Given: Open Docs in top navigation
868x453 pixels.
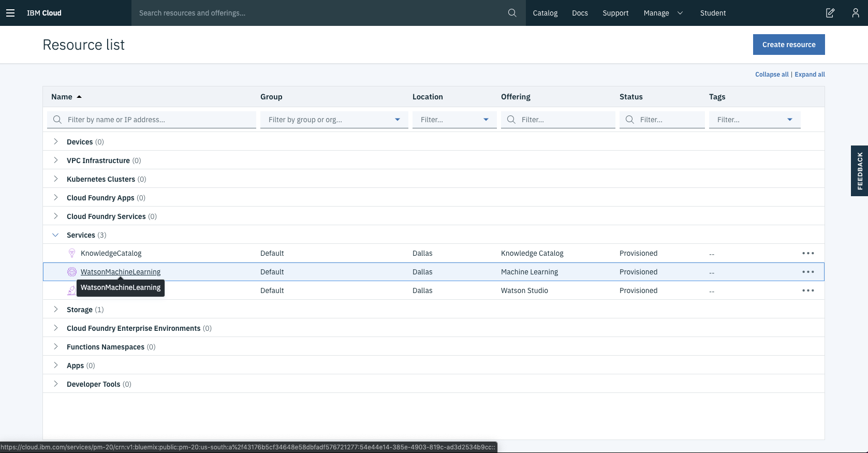Looking at the screenshot, I should click(580, 13).
